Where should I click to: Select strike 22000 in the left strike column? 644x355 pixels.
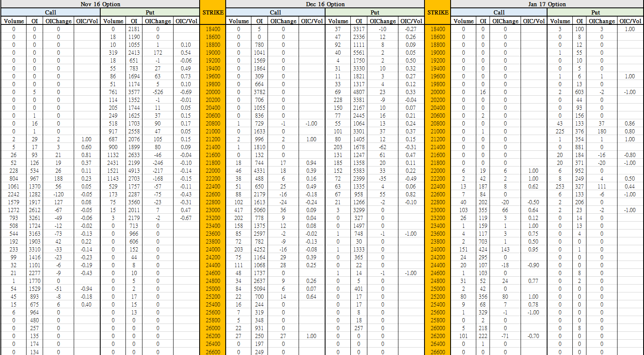coord(213,171)
